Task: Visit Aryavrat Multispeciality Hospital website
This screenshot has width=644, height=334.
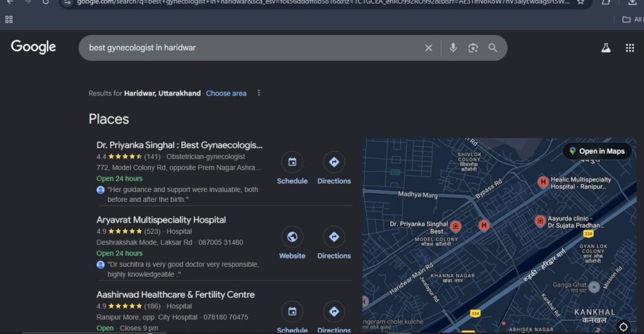Action: click(292, 243)
